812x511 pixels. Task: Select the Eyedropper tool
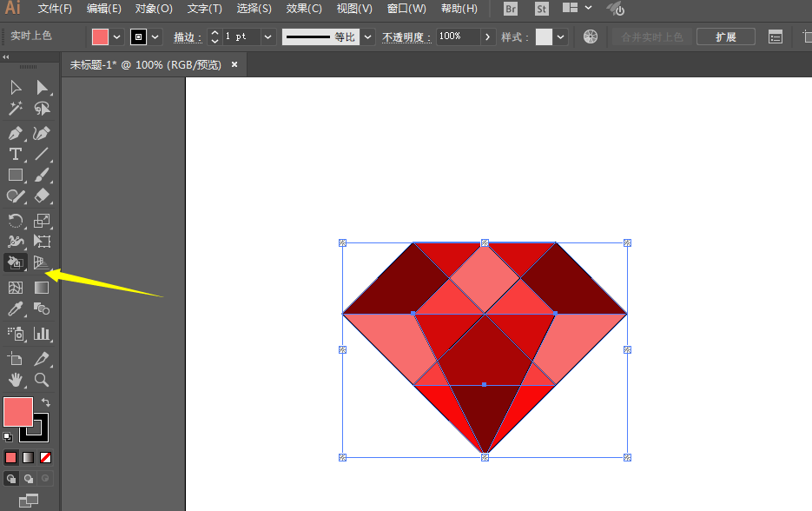[16, 309]
